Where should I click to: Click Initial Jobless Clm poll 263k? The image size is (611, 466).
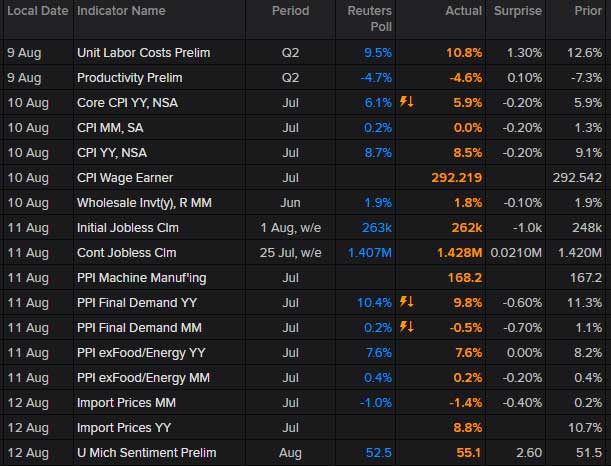pos(376,228)
